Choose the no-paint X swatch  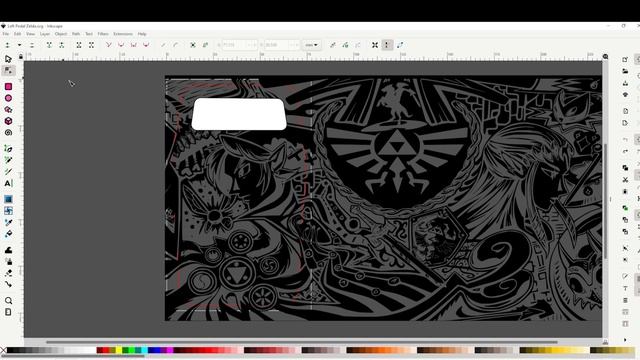tap(3, 350)
